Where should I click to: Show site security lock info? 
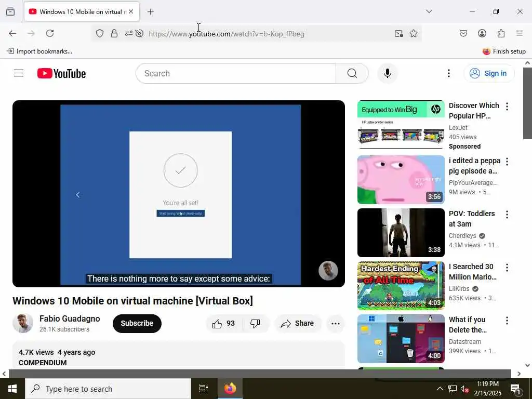pyautogui.click(x=114, y=33)
